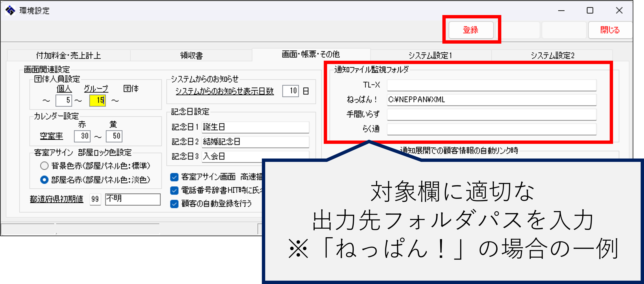This screenshot has height=284, width=644.
Task: Click the TL-X folder path field
Action: 491,85
